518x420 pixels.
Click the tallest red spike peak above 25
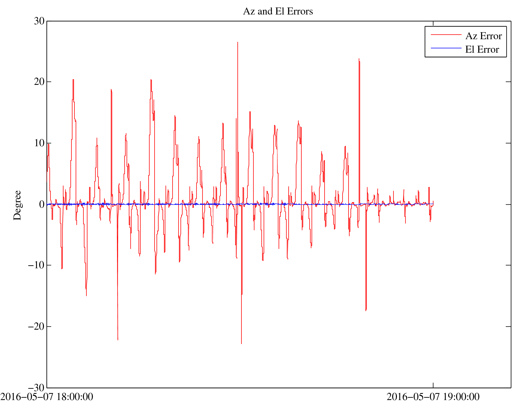click(237, 42)
